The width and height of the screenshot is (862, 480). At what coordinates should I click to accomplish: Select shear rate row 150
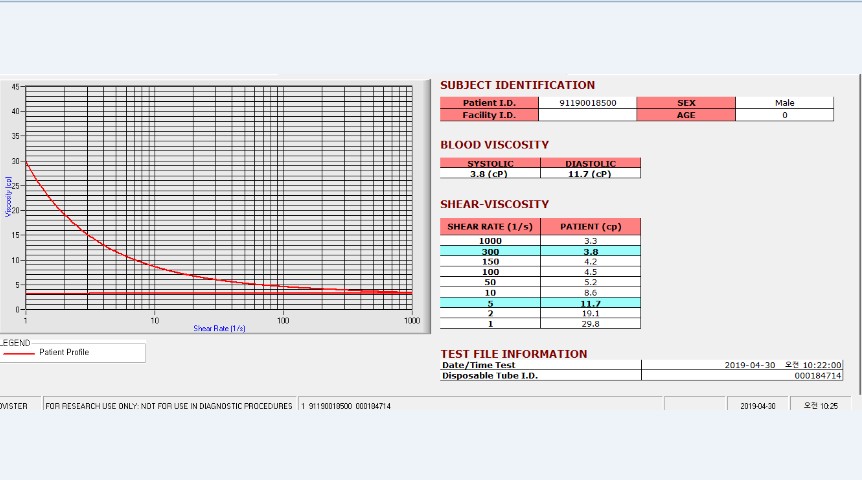pos(490,262)
